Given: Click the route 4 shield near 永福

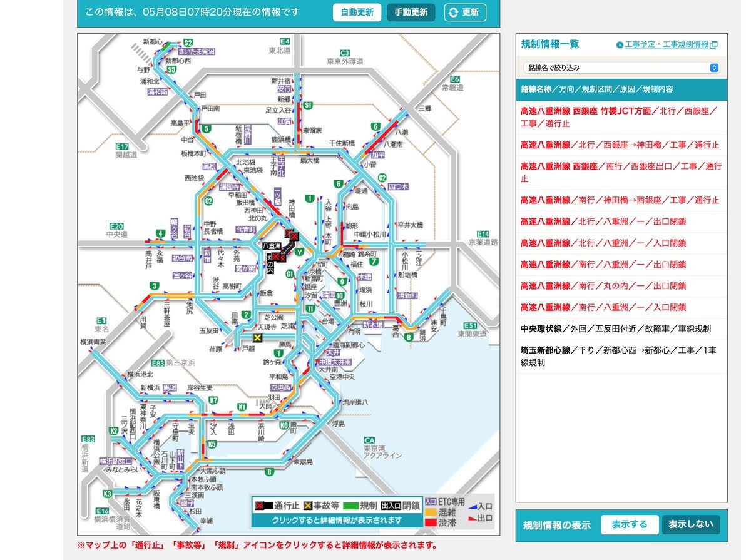Looking at the screenshot, I should click(161, 234).
